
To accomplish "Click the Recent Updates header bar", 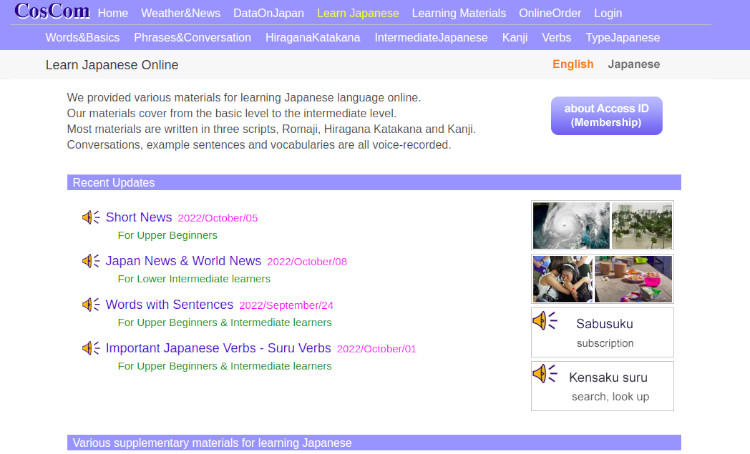I will (374, 182).
